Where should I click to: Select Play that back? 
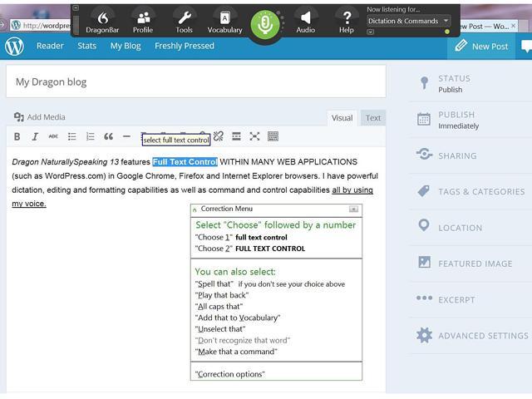222,295
